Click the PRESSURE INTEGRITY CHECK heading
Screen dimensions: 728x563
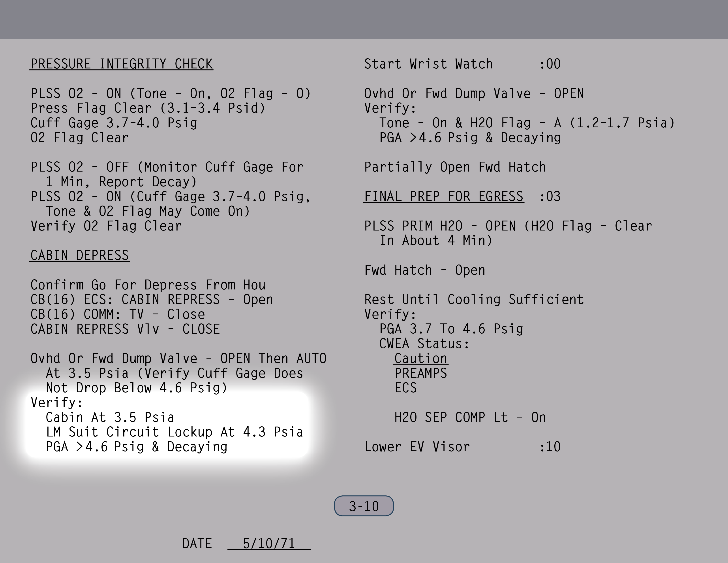point(122,64)
